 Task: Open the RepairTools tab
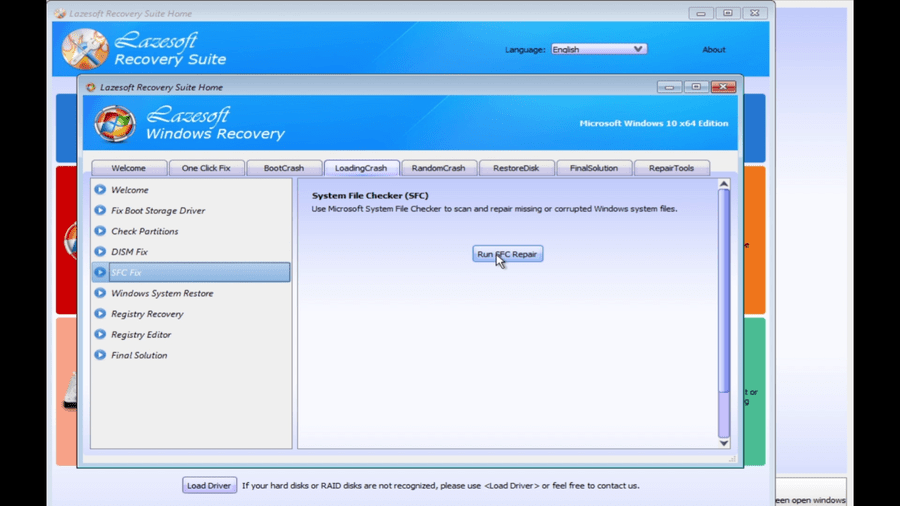click(x=672, y=168)
